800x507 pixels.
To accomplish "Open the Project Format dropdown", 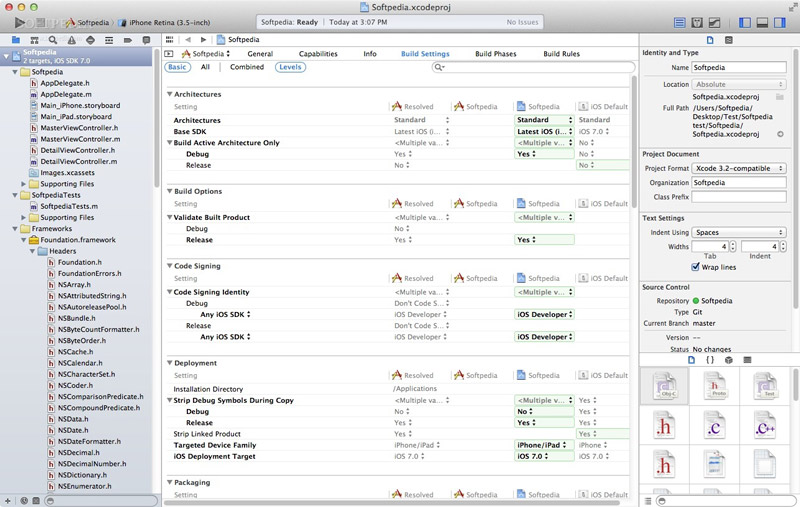I will click(x=739, y=168).
